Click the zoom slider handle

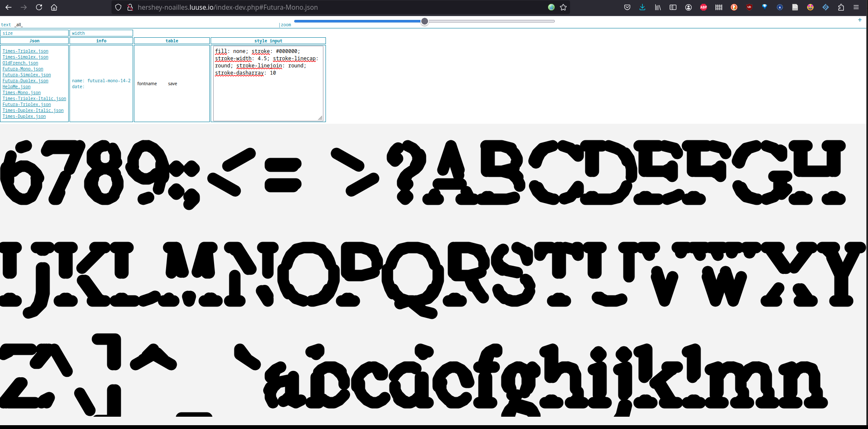click(x=424, y=21)
